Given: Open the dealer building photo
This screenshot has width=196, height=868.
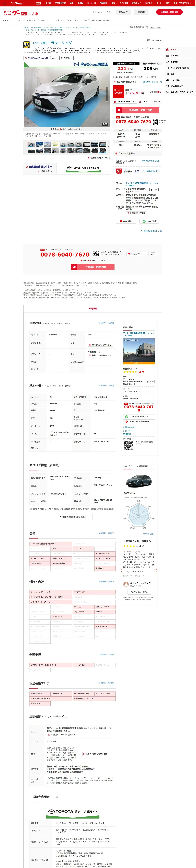Looking at the screenshot, I should click(139, 351).
